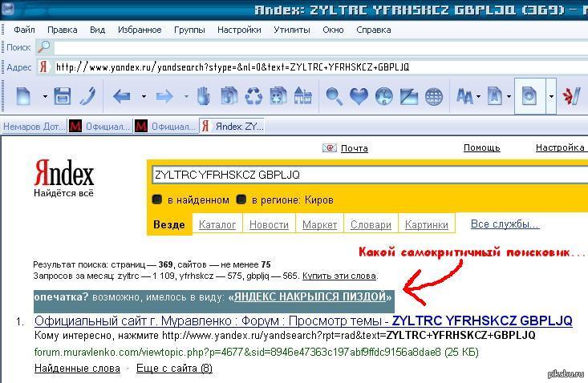
Task: Click the stop (hand) icon
Action: tap(205, 97)
